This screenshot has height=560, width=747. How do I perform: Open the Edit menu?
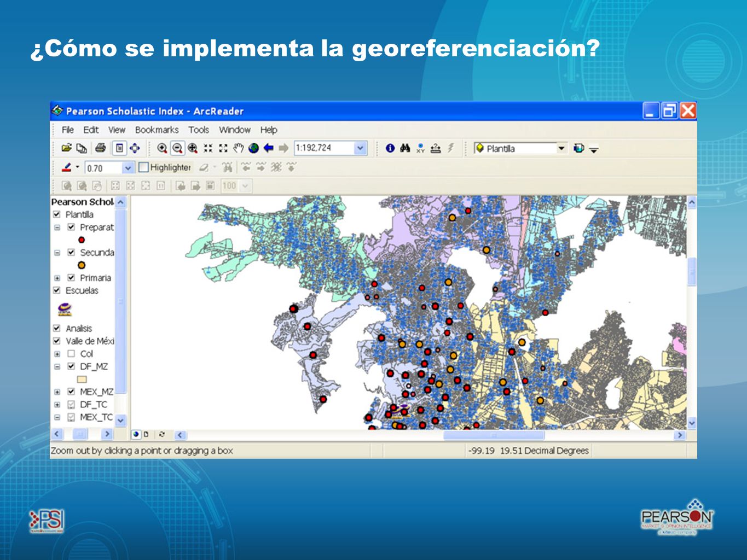point(91,130)
